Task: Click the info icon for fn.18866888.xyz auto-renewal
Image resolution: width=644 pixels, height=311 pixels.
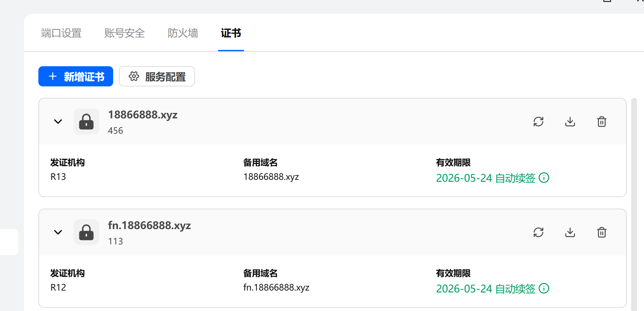Action: [x=544, y=288]
